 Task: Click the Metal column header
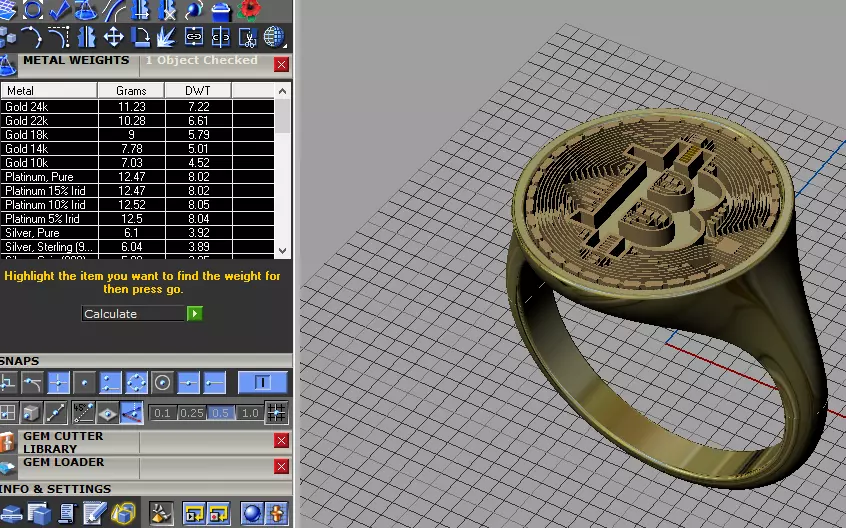pos(49,91)
